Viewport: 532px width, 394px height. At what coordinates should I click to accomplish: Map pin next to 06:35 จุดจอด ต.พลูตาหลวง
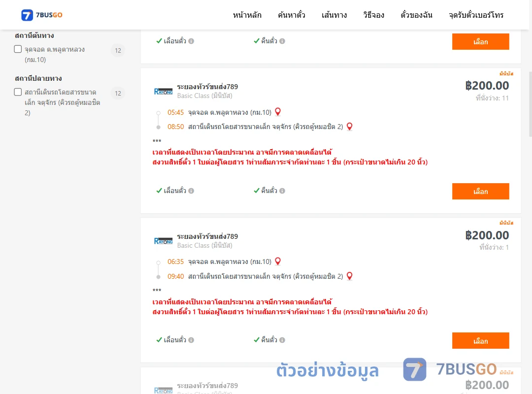(x=277, y=262)
